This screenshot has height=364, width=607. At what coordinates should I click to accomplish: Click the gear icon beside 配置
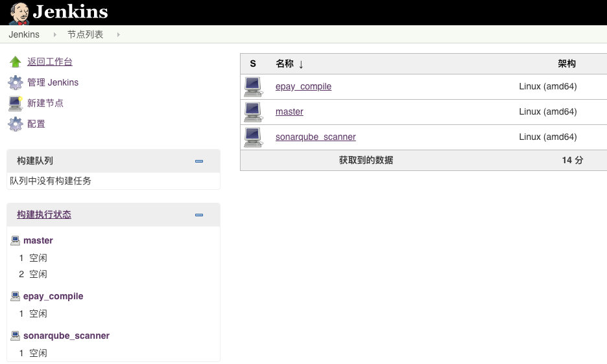pyautogui.click(x=16, y=124)
